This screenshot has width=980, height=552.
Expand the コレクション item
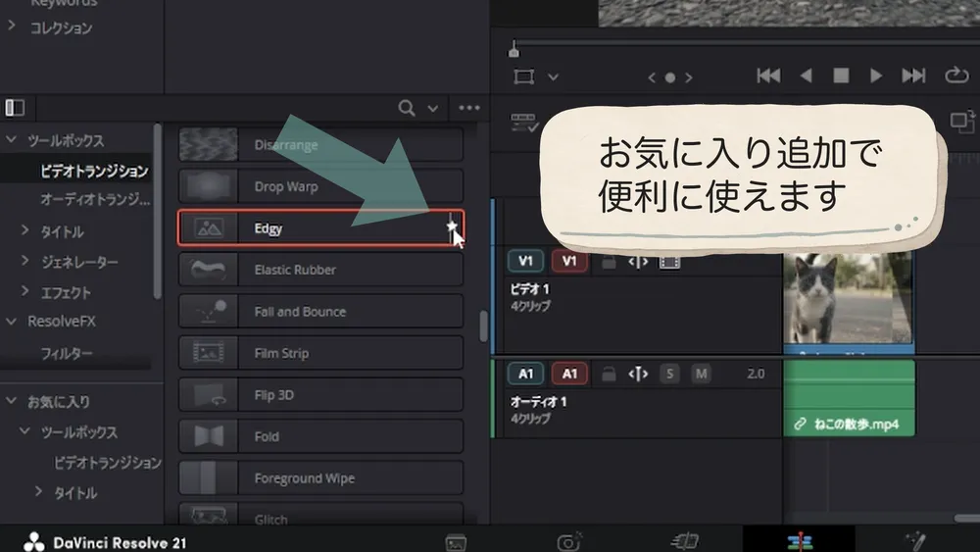click(x=11, y=25)
